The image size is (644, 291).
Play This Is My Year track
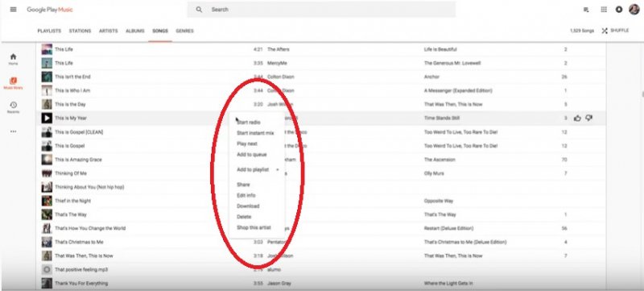click(x=47, y=118)
